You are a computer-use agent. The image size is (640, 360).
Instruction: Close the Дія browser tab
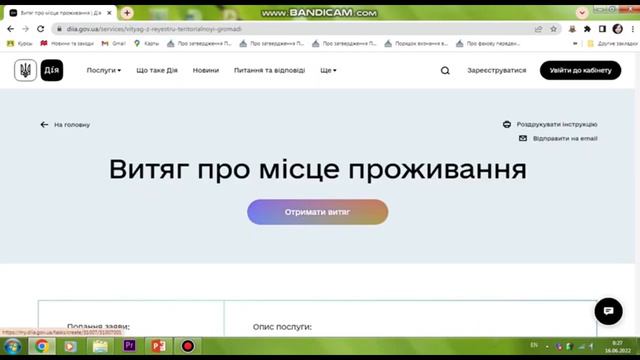tap(109, 13)
